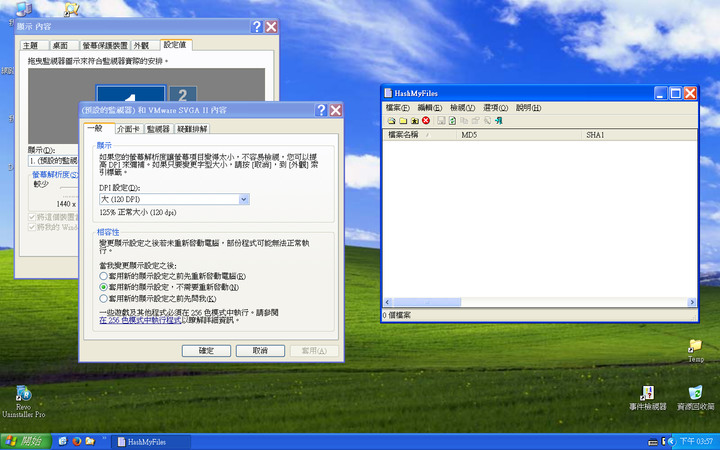Select the 設定值 tab

(x=175, y=45)
